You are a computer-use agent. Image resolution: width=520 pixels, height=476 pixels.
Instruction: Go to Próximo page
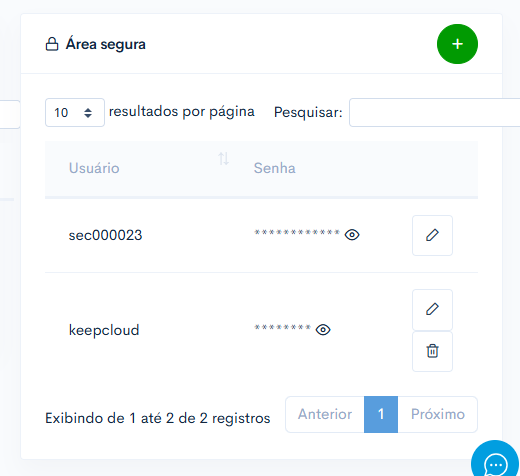438,414
